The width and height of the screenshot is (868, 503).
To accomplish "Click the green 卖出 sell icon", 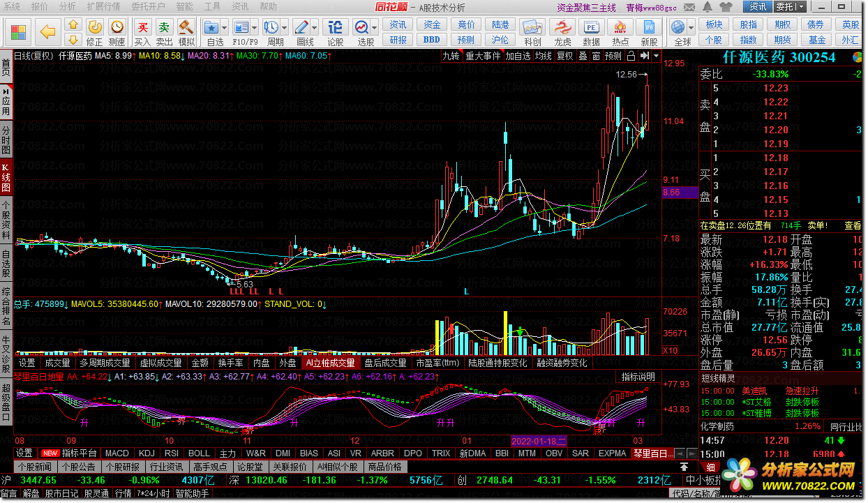I will pyautogui.click(x=164, y=27).
